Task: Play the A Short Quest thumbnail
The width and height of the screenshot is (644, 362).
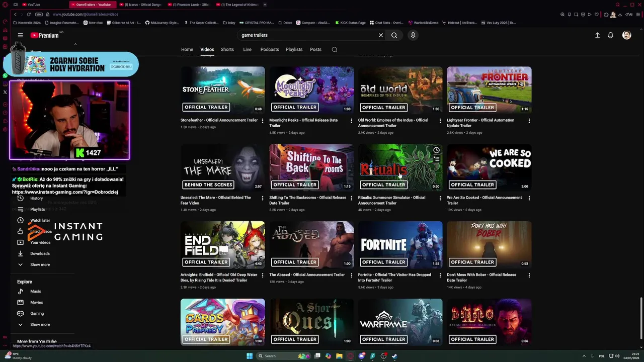Action: point(311,322)
